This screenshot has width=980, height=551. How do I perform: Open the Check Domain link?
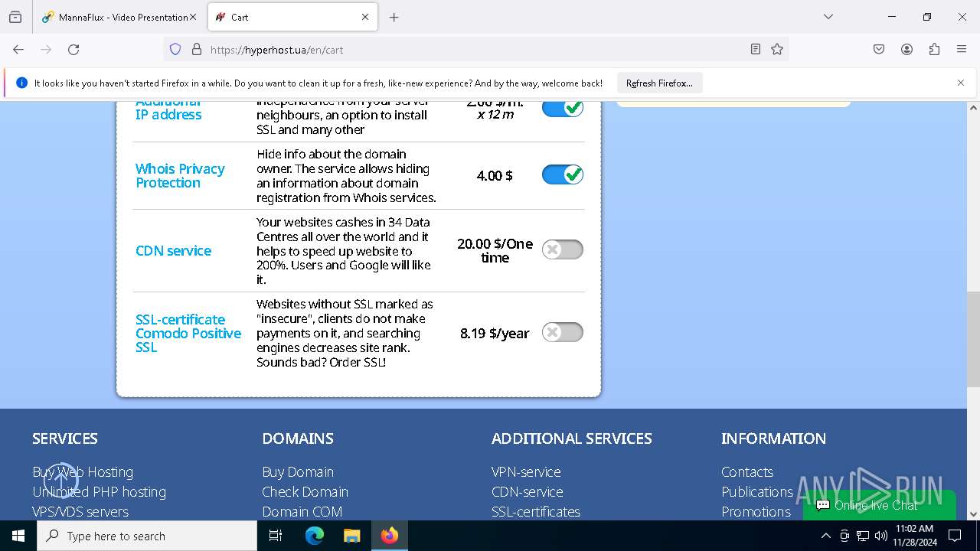pyautogui.click(x=305, y=492)
